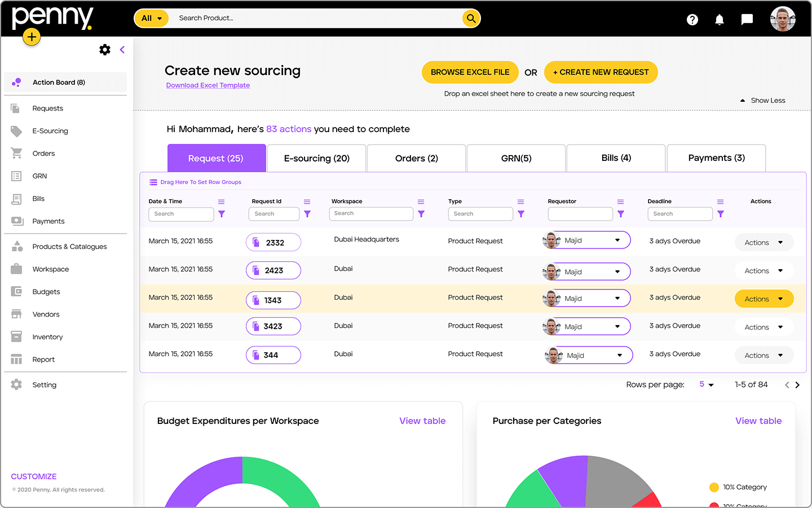Click the 83 actions link
The height and width of the screenshot is (508, 812).
[x=289, y=129]
